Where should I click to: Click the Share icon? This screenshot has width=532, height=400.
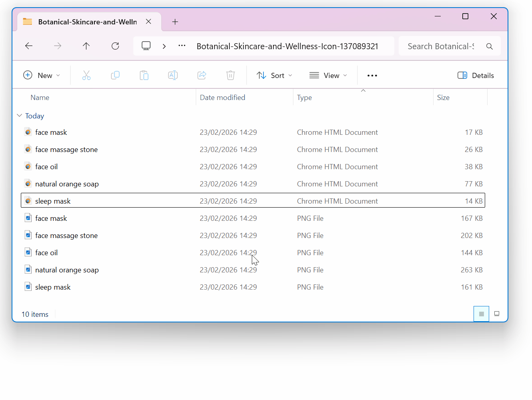point(202,75)
